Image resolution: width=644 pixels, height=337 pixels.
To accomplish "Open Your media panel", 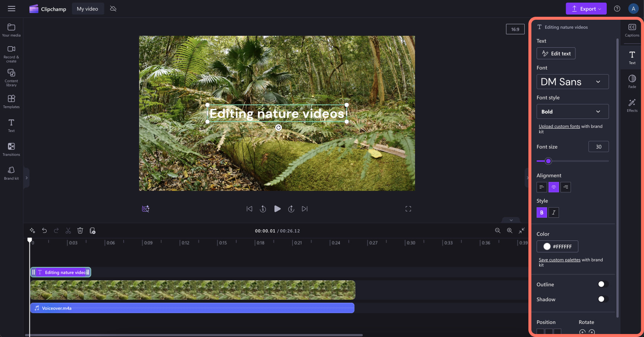I will (x=11, y=30).
